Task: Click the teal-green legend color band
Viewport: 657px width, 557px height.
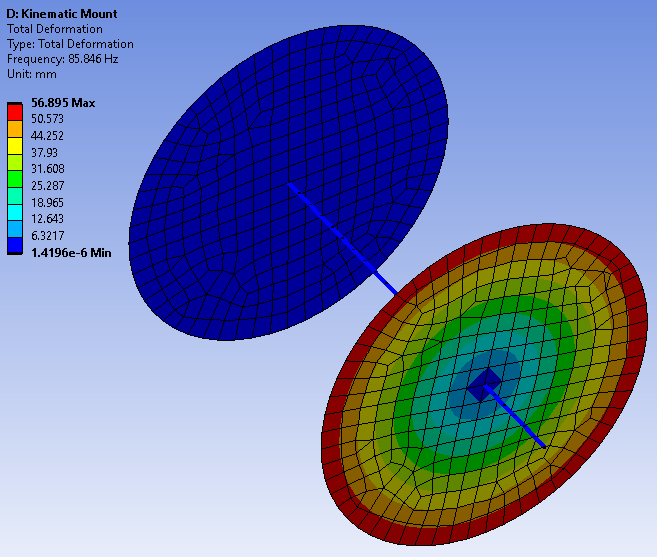Action: tap(15, 196)
